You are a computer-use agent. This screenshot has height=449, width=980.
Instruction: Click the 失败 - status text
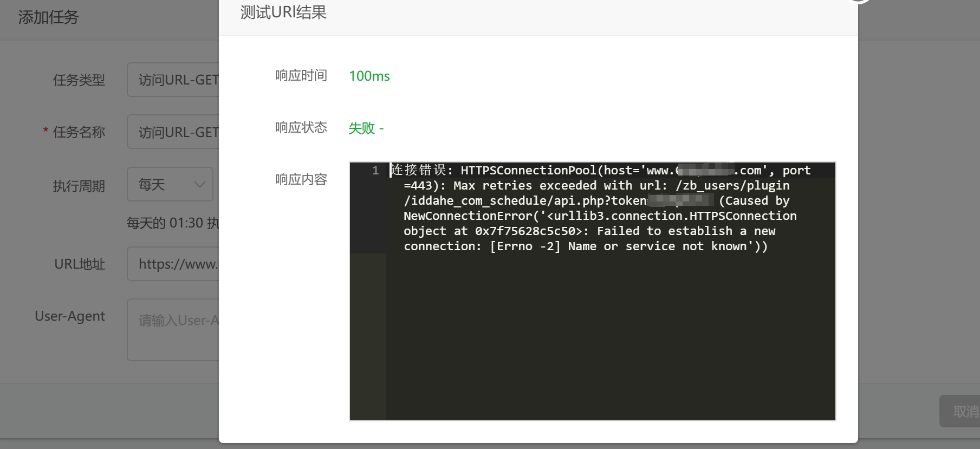point(366,128)
